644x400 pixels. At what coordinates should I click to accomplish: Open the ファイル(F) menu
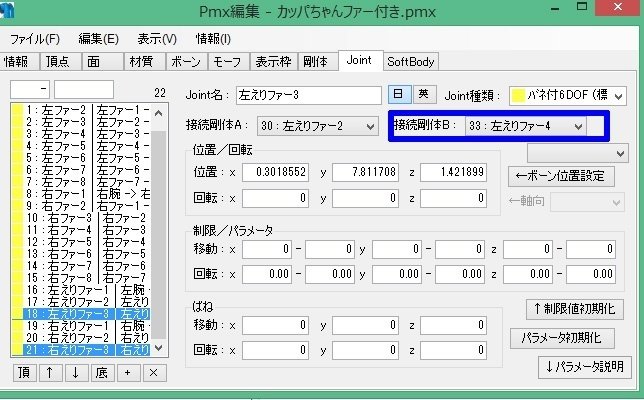pyautogui.click(x=35, y=39)
